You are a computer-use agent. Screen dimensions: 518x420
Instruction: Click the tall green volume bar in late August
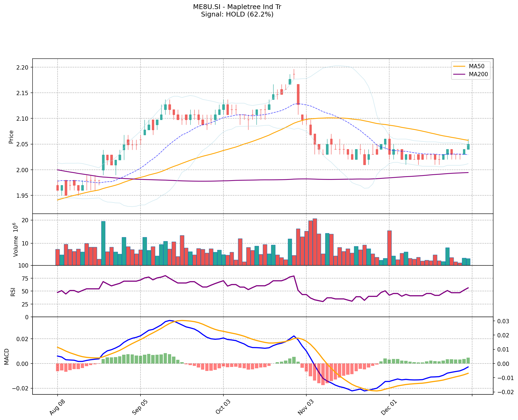[x=103, y=243]
